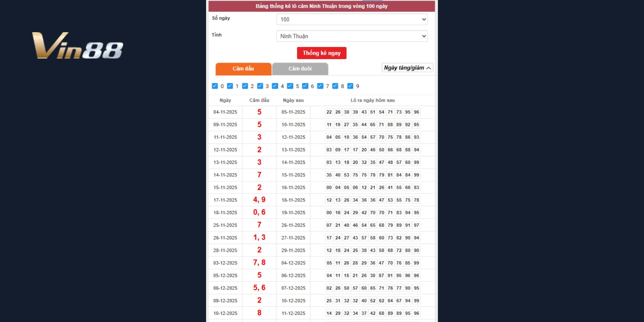Toggle the digit 5 checkbox

pyautogui.click(x=290, y=86)
